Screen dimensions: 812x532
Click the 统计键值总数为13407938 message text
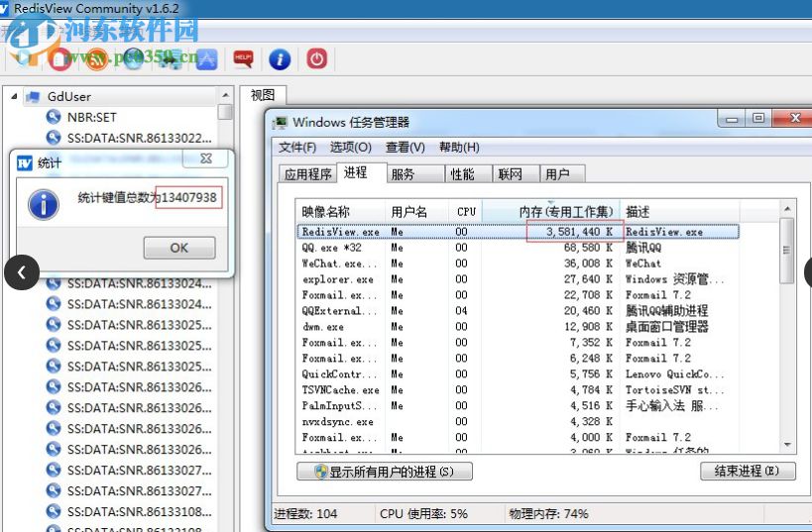pyautogui.click(x=147, y=198)
